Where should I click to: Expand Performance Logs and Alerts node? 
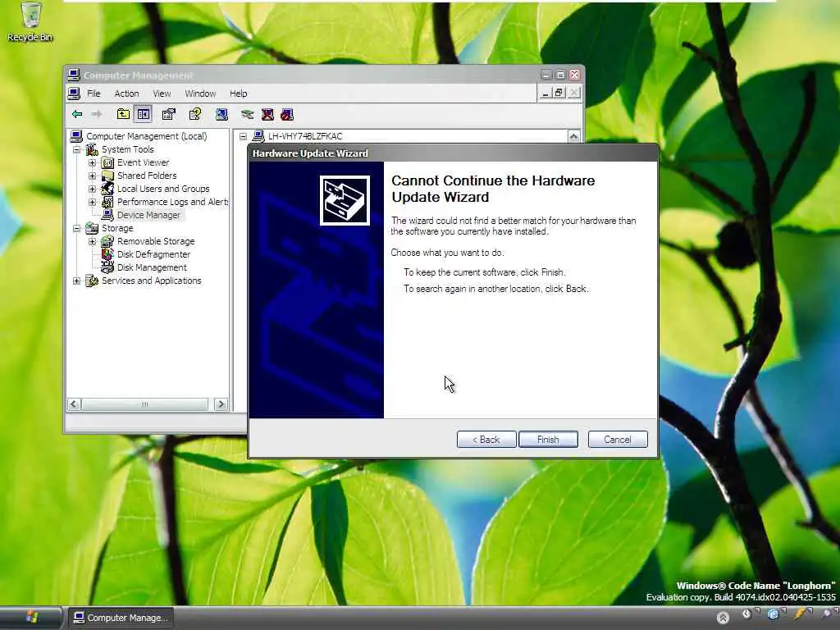point(92,202)
